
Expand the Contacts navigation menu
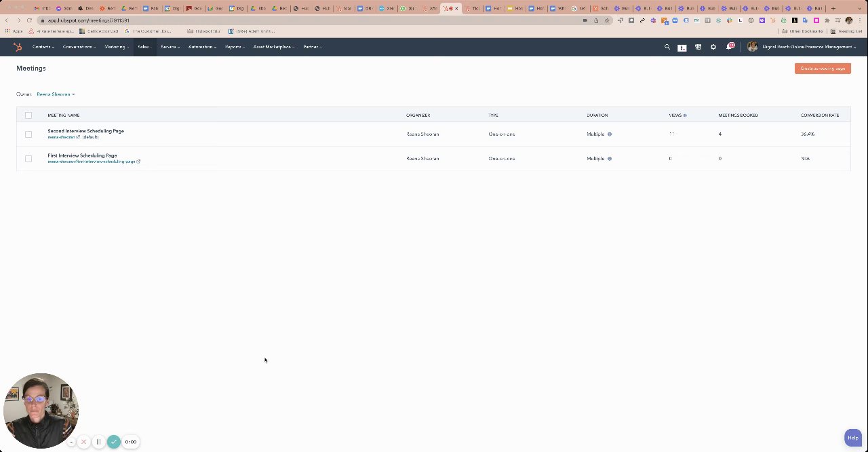click(43, 47)
